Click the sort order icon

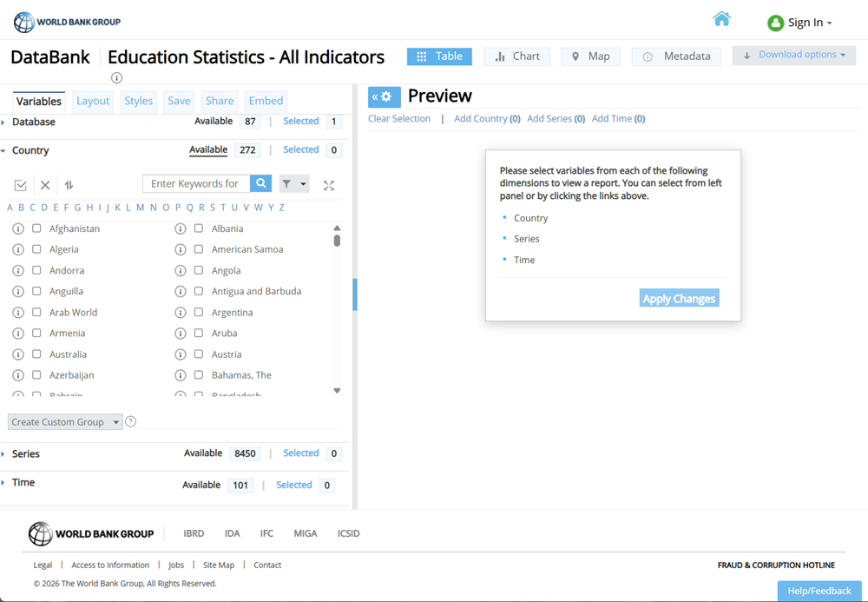click(69, 185)
